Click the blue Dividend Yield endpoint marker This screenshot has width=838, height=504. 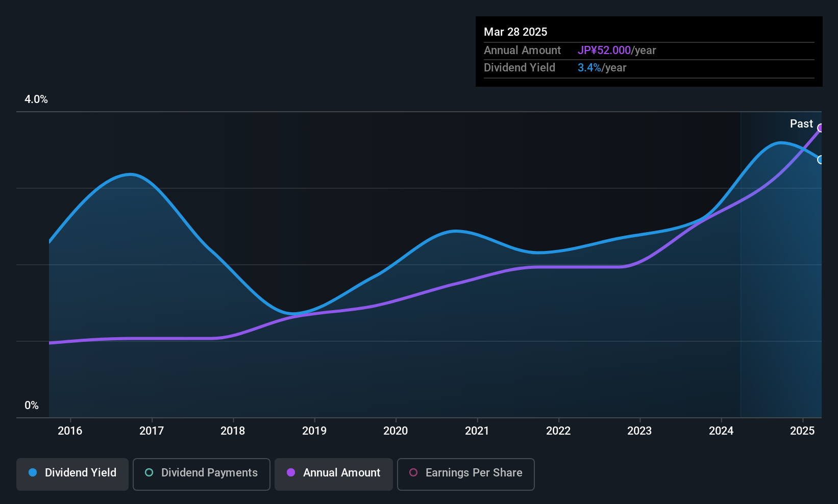pos(821,160)
